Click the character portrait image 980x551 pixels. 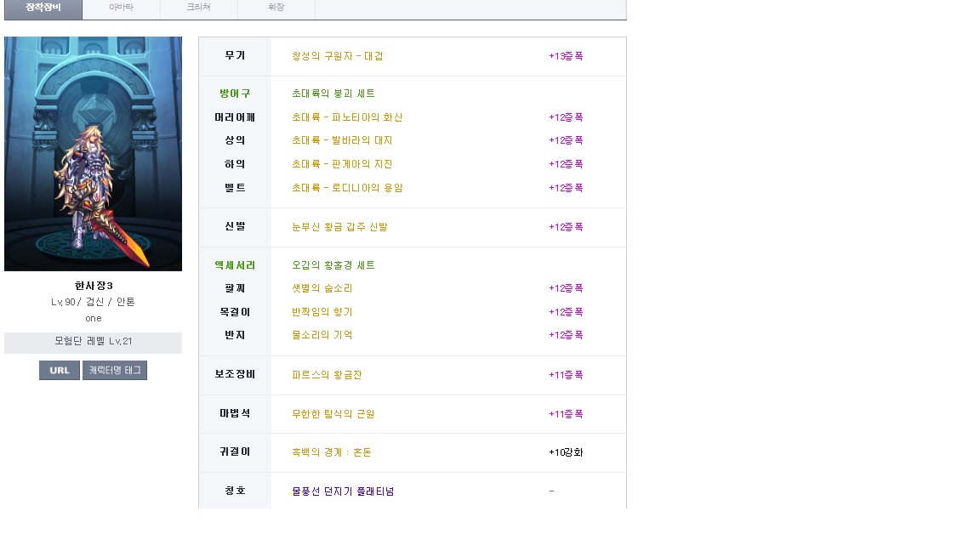[93, 154]
